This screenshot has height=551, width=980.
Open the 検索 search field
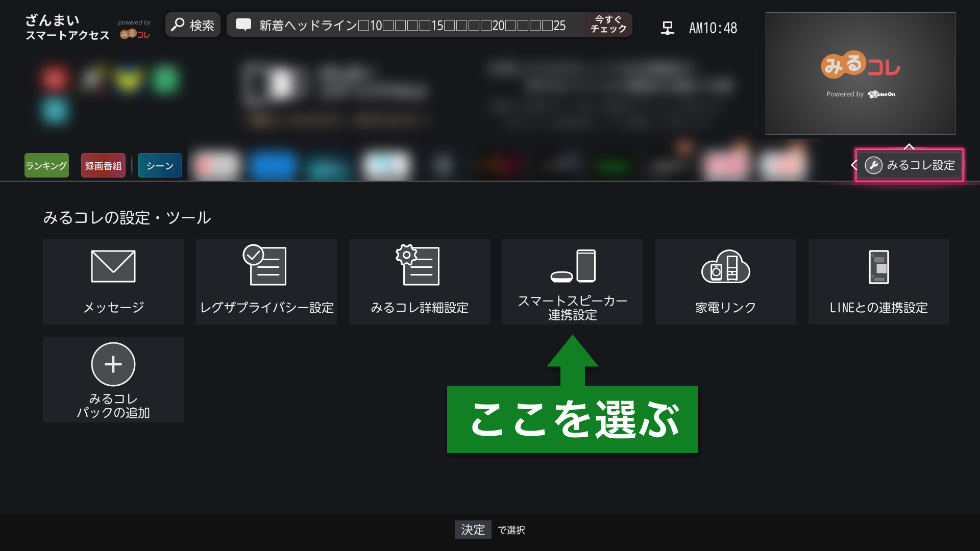pos(193,25)
